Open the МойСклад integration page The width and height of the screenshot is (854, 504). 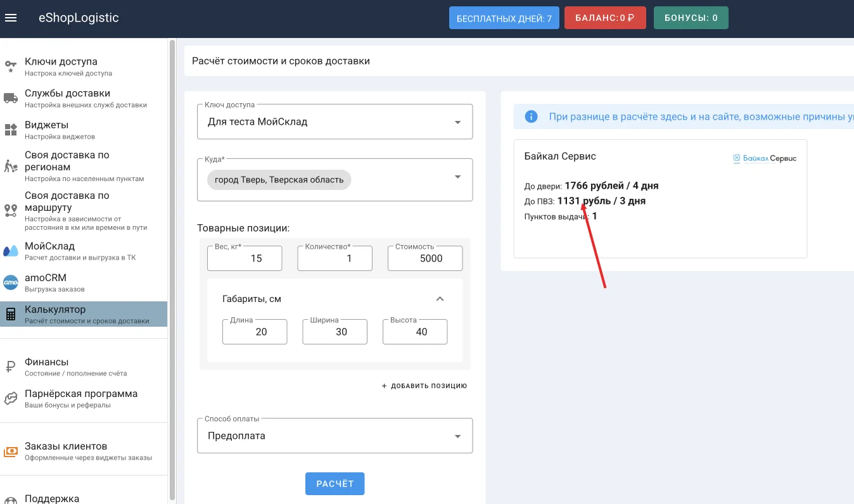[x=84, y=251]
